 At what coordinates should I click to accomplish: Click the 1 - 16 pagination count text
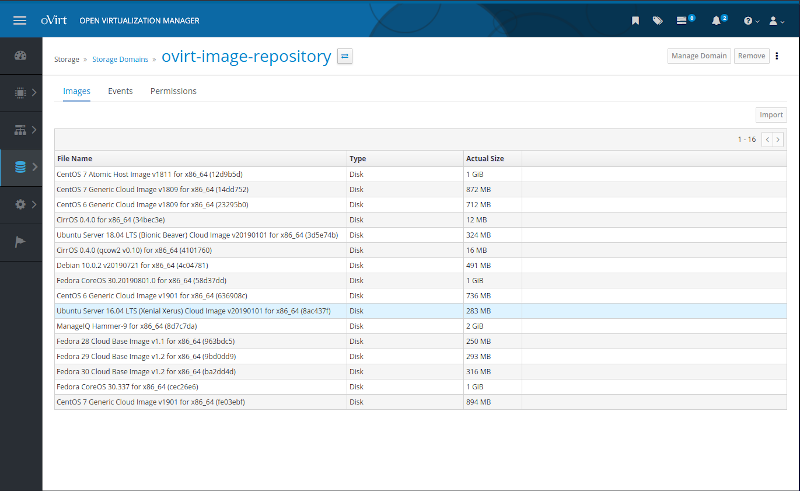[747, 139]
